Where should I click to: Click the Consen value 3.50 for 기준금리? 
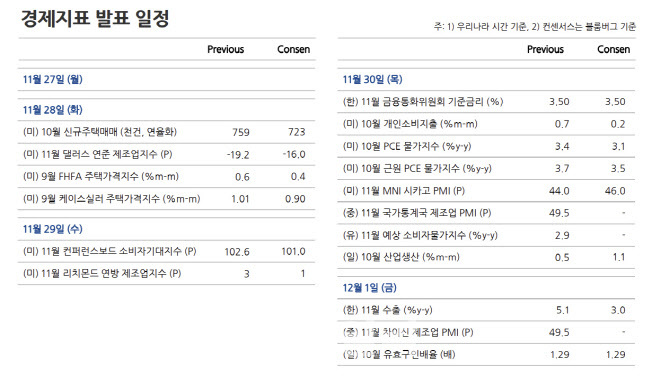pos(615,102)
